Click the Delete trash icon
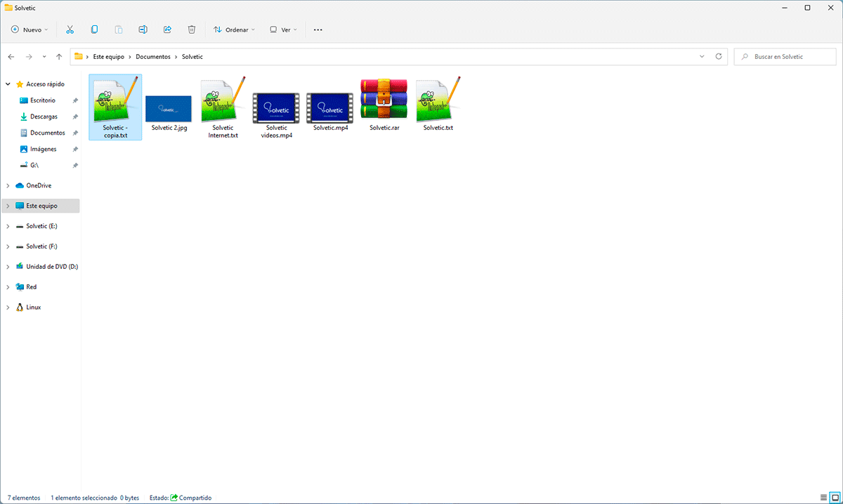Viewport: 843px width, 504px height. coord(192,29)
